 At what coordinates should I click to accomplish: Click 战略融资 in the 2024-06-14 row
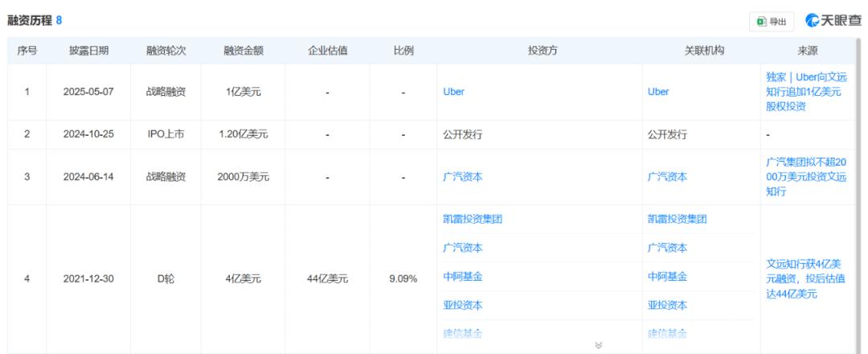tap(166, 177)
